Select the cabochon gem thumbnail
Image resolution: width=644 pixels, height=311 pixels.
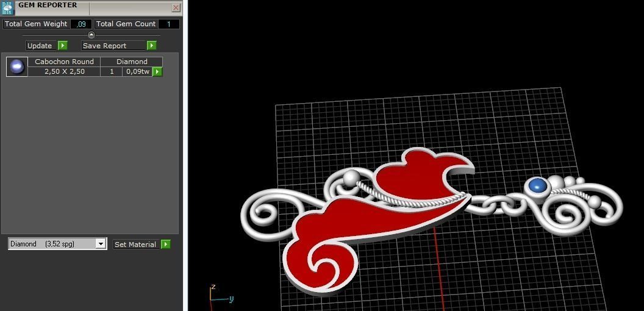(17, 67)
